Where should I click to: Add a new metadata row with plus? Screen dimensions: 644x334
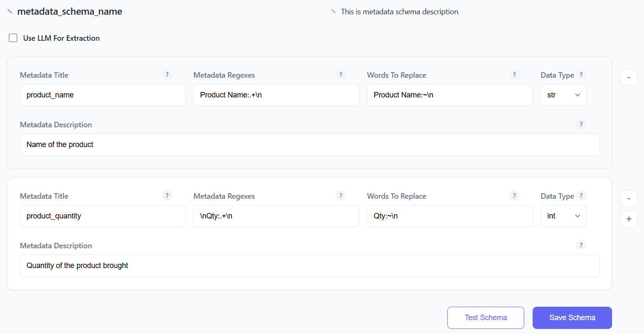point(629,219)
